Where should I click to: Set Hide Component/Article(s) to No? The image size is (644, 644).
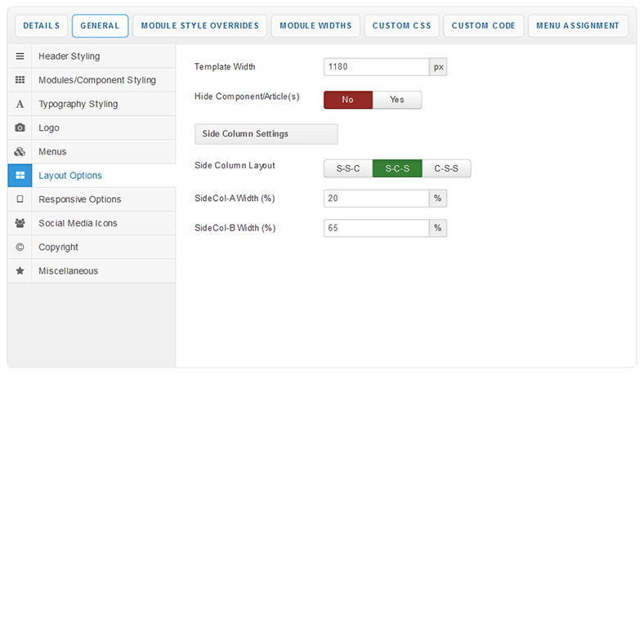(348, 100)
